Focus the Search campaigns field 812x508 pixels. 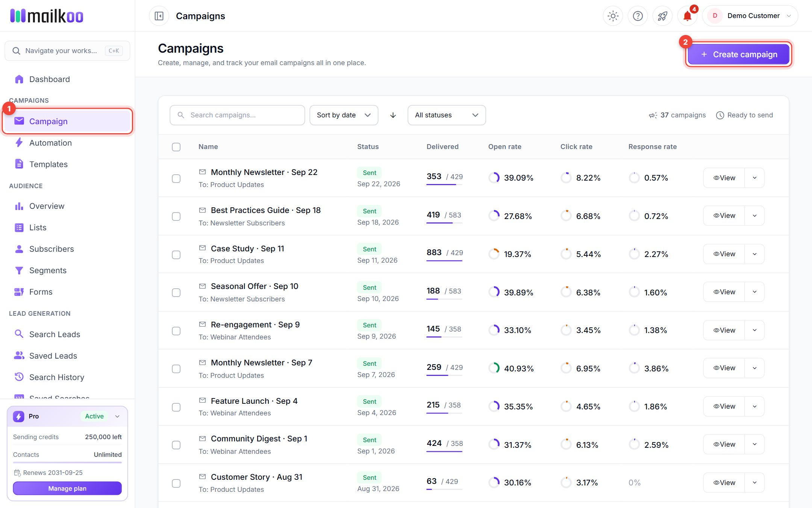pos(237,115)
